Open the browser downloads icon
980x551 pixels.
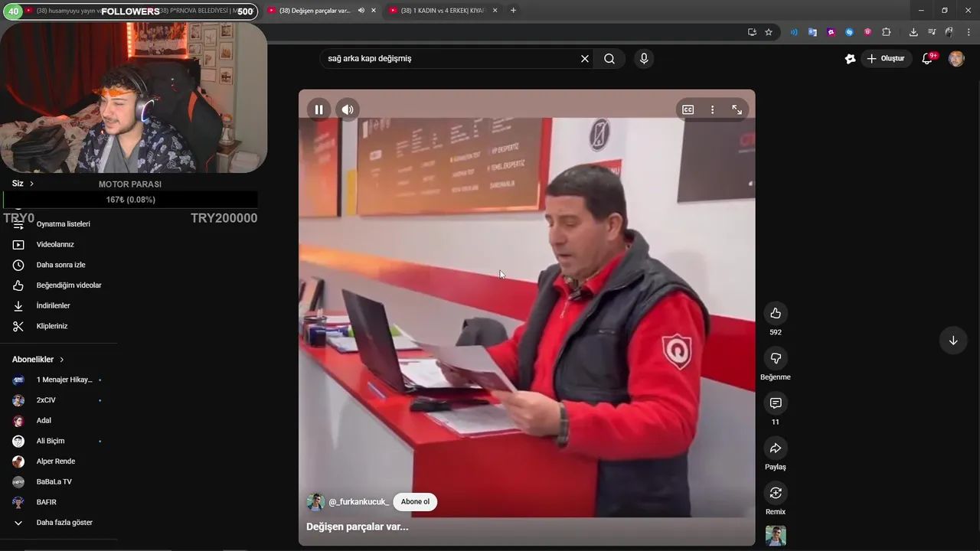(x=913, y=32)
